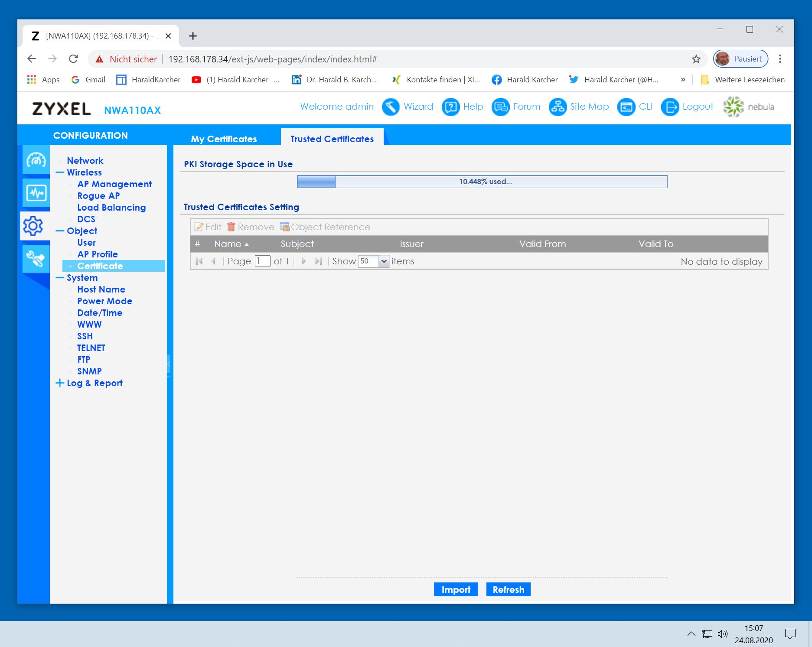
Task: Collapse the System tree section
Action: click(x=60, y=278)
